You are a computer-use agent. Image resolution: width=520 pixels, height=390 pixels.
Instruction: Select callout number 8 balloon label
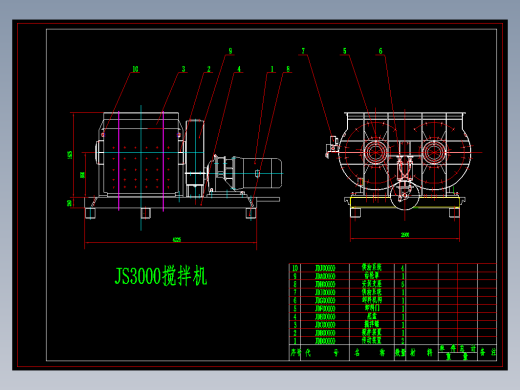[x=288, y=69]
